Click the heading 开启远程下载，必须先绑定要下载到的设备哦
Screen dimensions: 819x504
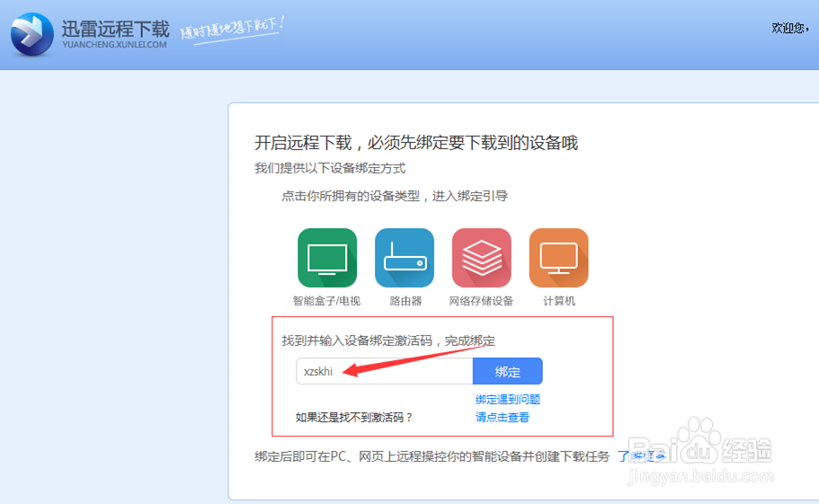coord(415,143)
